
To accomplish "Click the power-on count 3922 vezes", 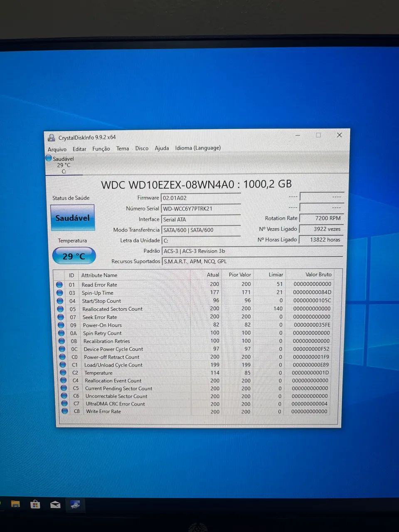I will 321,229.
